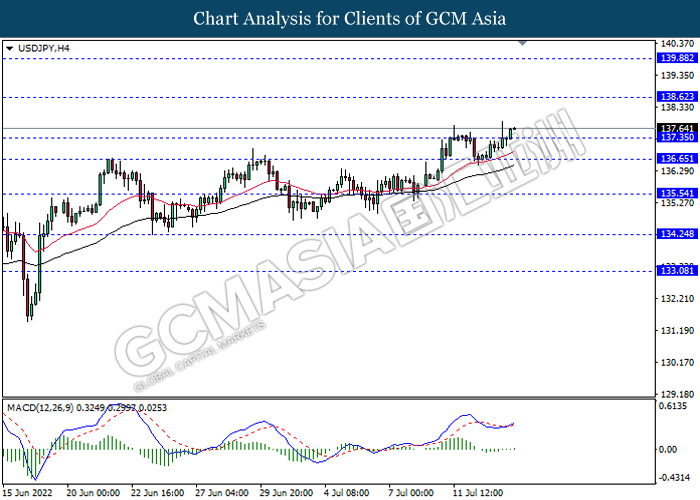The height and width of the screenshot is (500, 700).
Task: Click the 129.180 price scale value
Action: tap(677, 395)
